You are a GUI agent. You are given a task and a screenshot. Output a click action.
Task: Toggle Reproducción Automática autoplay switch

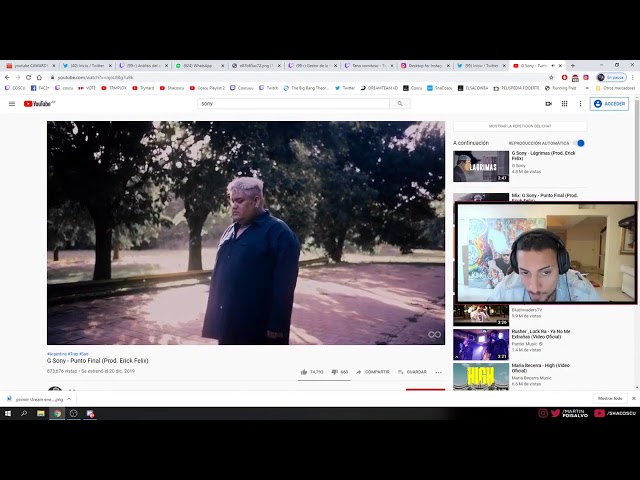(x=578, y=143)
